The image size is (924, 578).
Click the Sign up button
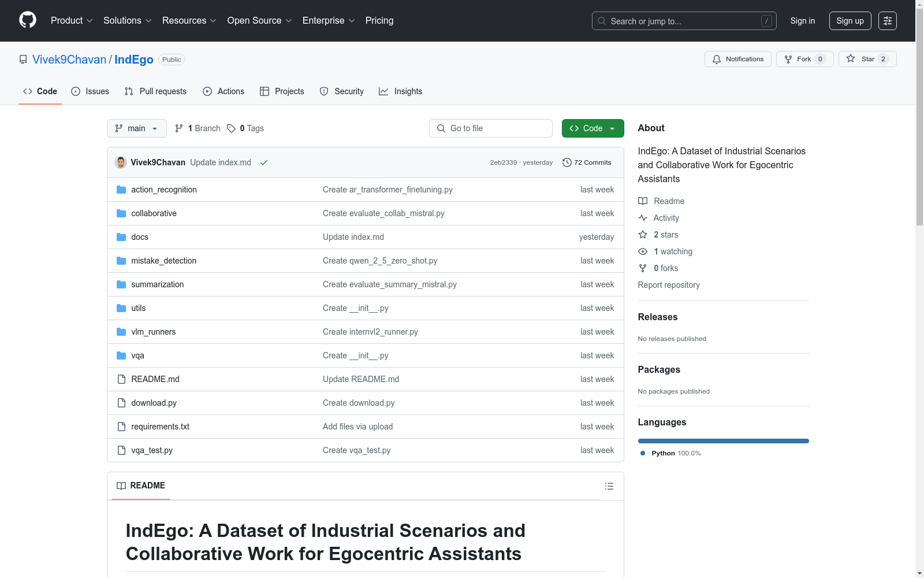coord(850,21)
